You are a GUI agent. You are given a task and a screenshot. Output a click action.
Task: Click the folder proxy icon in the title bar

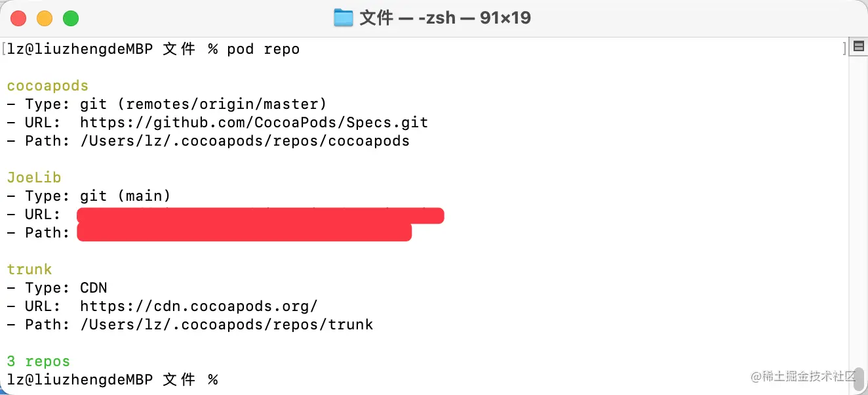343,18
